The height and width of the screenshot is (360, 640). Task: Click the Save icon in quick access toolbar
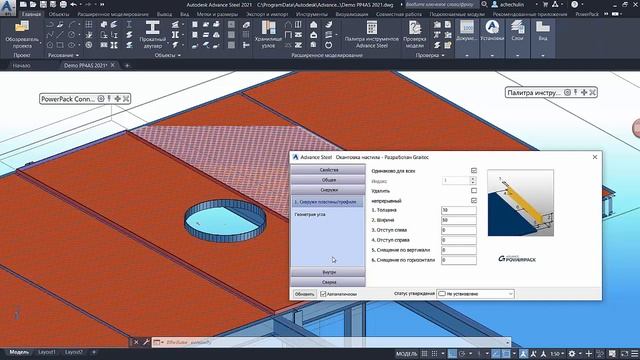[x=43, y=4]
